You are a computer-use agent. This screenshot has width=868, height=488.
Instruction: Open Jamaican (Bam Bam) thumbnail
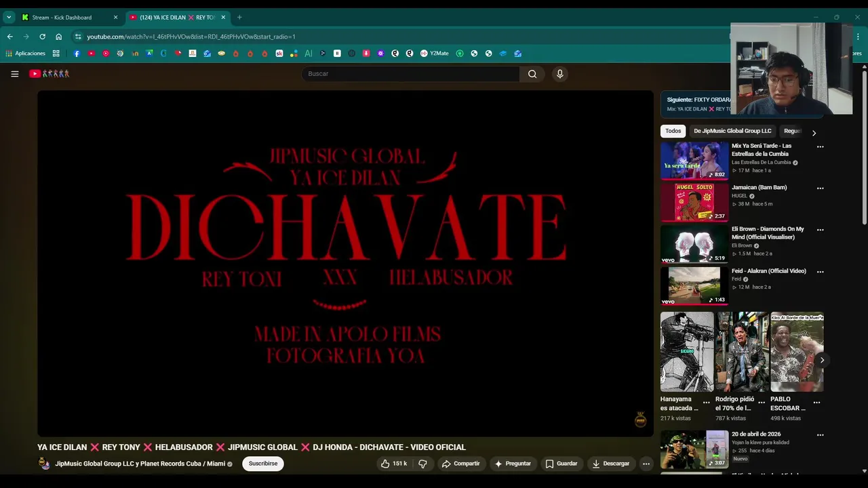point(694,202)
